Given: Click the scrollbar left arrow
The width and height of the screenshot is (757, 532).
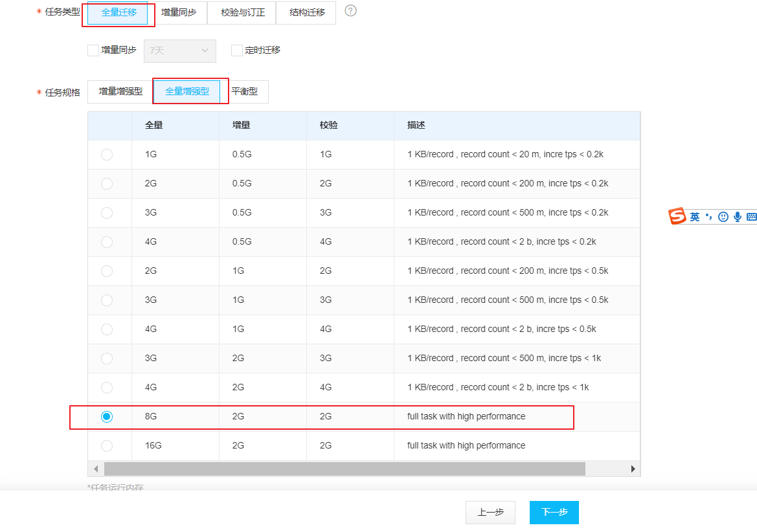Looking at the screenshot, I should point(96,469).
